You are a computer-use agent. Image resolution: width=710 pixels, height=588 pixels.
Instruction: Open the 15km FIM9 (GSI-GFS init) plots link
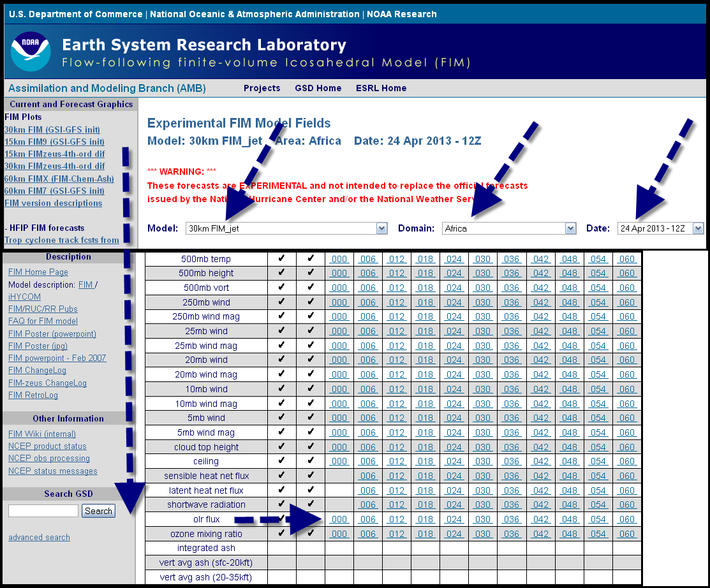[54, 142]
